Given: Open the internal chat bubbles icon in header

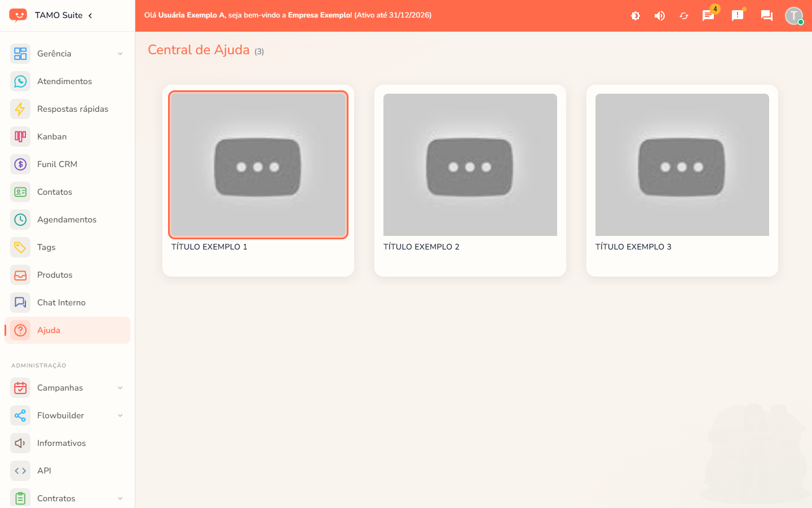Looking at the screenshot, I should click(767, 16).
